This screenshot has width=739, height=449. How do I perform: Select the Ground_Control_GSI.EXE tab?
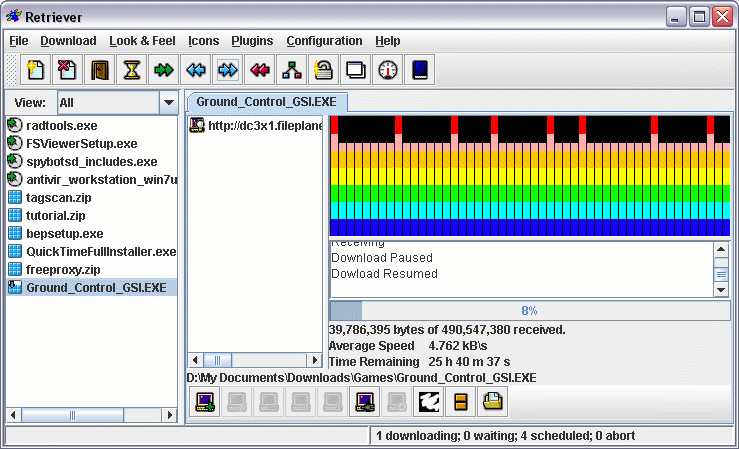coord(267,102)
